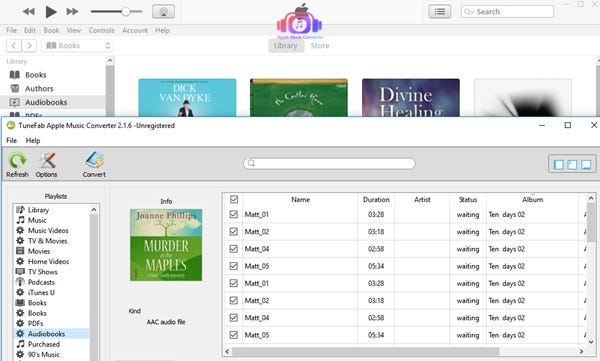Select the last TuneFab panel layout icon
The width and height of the screenshot is (600, 361).
(x=586, y=165)
